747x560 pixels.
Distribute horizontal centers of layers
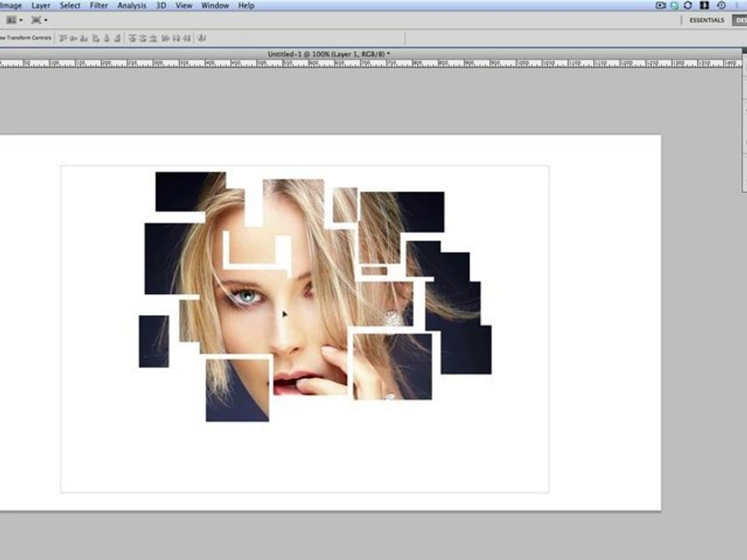click(x=176, y=38)
